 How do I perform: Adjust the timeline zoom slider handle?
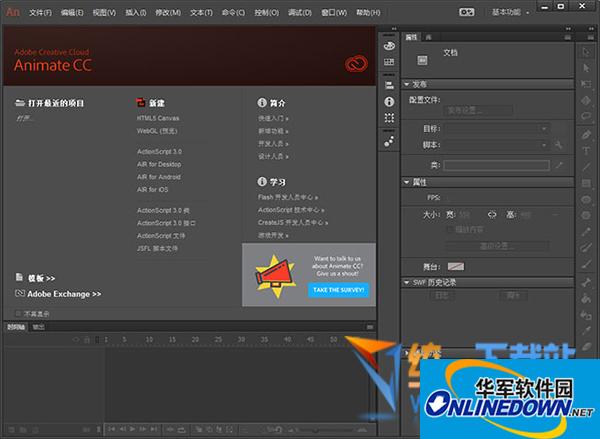[315, 431]
